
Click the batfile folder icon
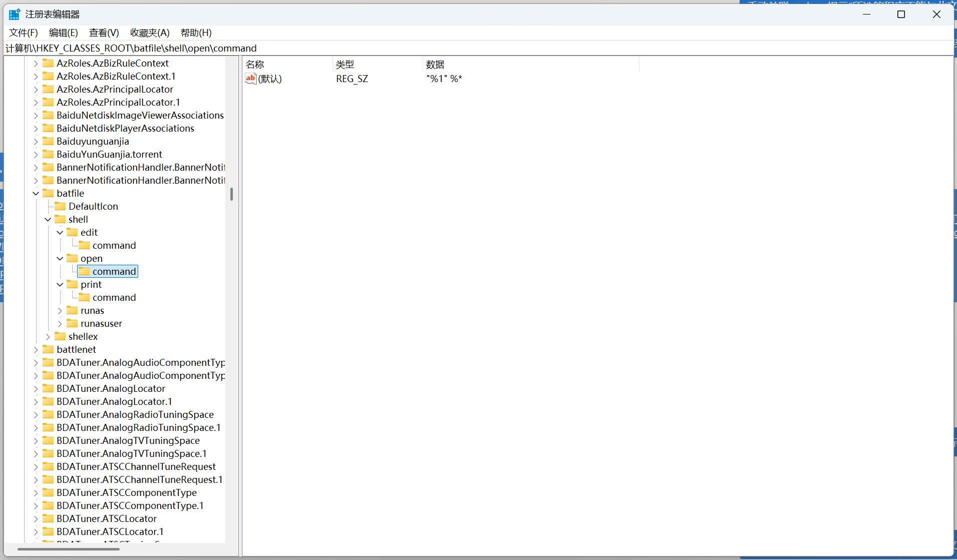[x=48, y=193]
